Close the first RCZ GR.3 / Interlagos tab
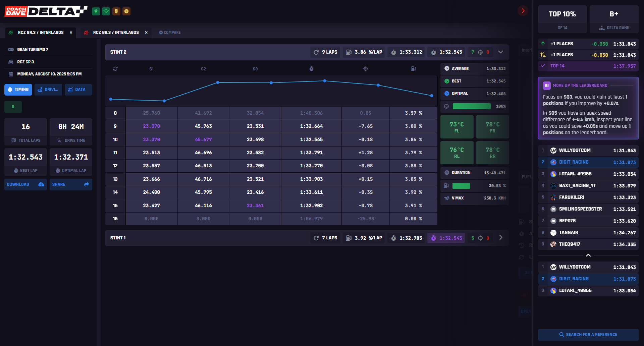This screenshot has width=644, height=346. click(x=71, y=33)
